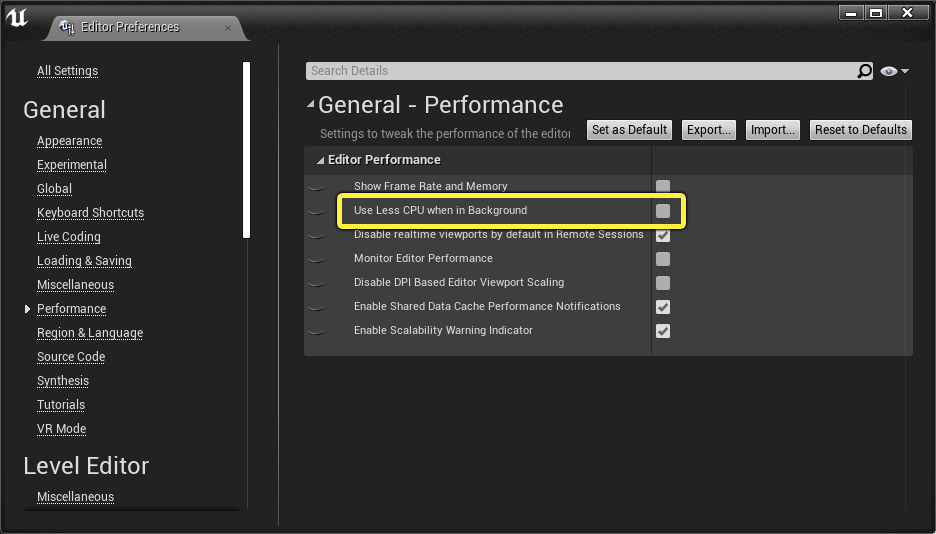
Task: Enable Show Frame Rate and Memory checkbox
Action: click(663, 186)
